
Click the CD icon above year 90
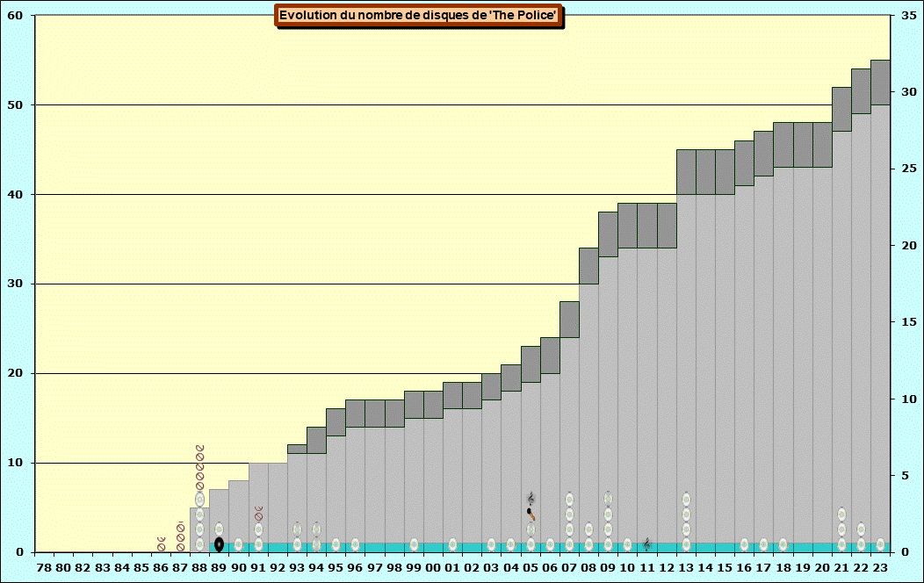(x=239, y=544)
